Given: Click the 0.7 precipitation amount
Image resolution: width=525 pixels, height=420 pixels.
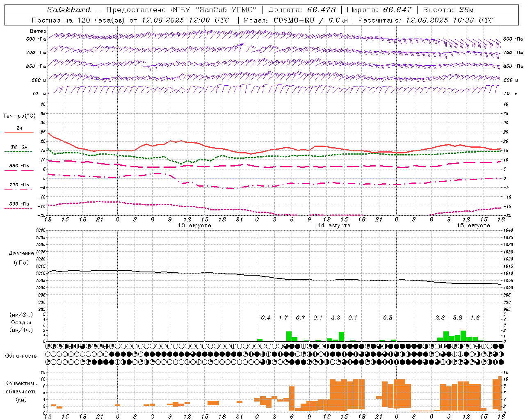Looking at the screenshot, I should pos(301,317).
